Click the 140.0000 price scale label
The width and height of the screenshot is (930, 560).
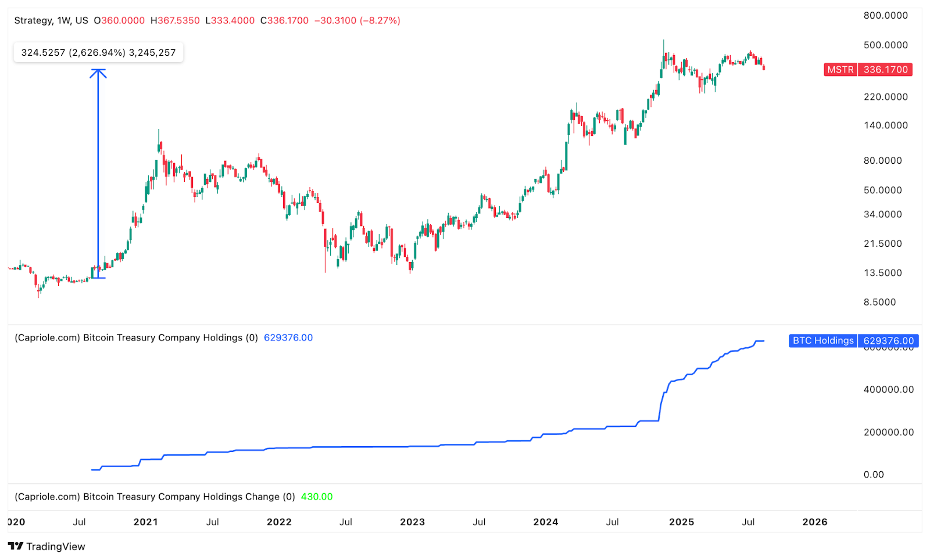[886, 125]
